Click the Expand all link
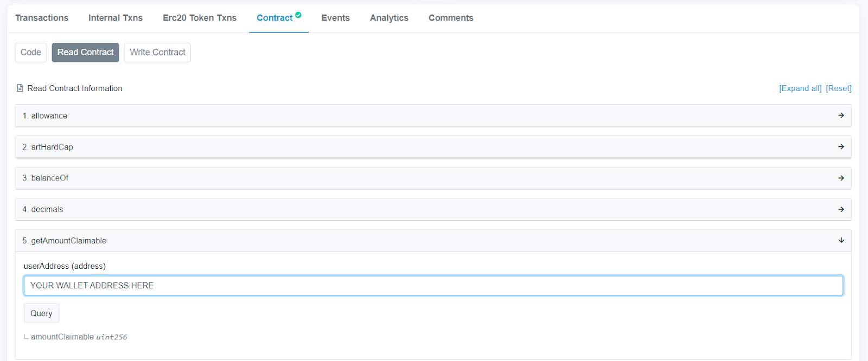Viewport: 868px width, 361px height. click(800, 88)
